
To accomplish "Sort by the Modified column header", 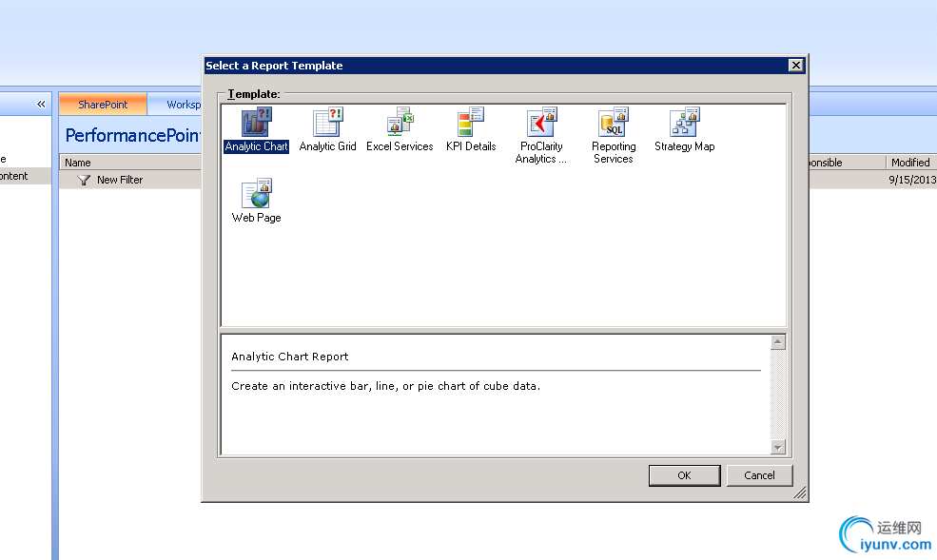I will [910, 163].
